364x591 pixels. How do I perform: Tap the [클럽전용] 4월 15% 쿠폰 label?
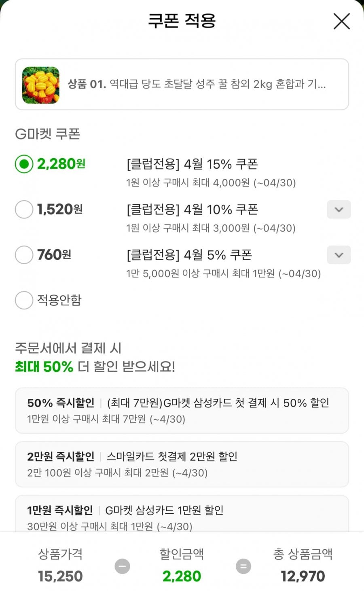(x=192, y=164)
